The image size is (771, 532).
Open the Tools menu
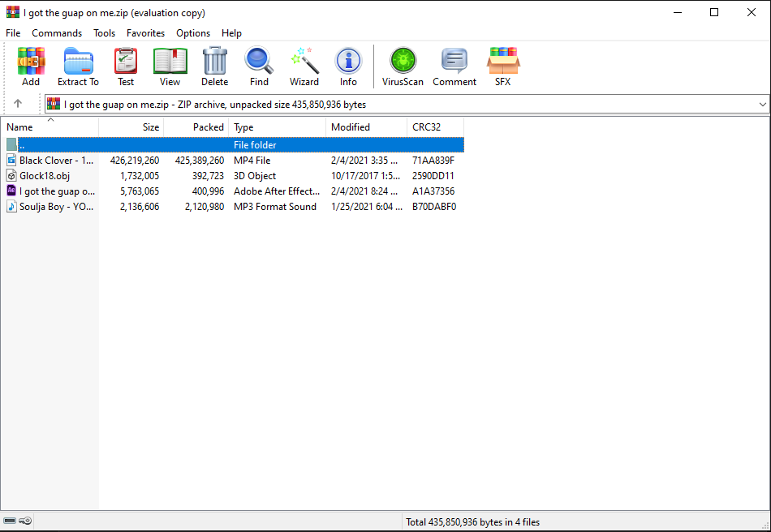pyautogui.click(x=104, y=33)
